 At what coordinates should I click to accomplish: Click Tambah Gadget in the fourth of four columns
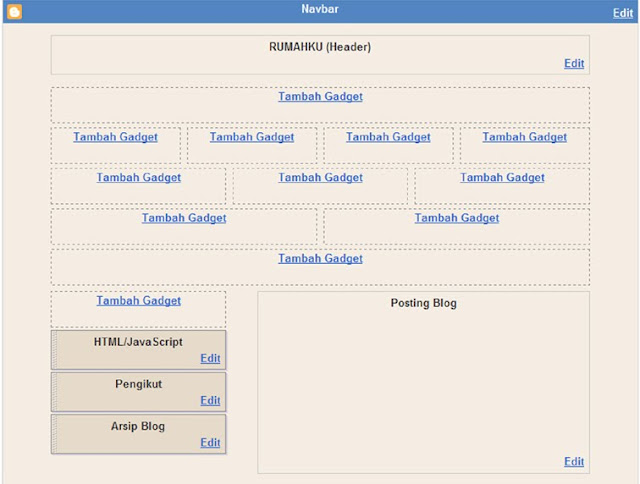point(524,137)
